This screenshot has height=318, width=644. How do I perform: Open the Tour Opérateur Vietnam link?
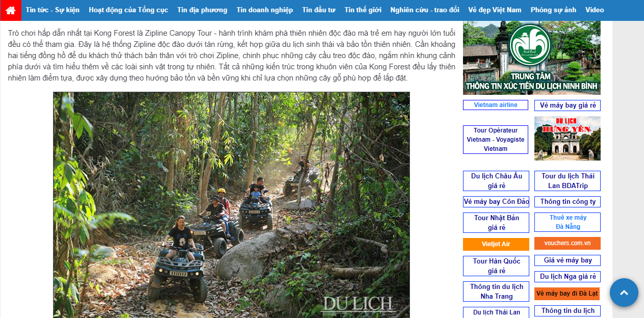coord(496,140)
